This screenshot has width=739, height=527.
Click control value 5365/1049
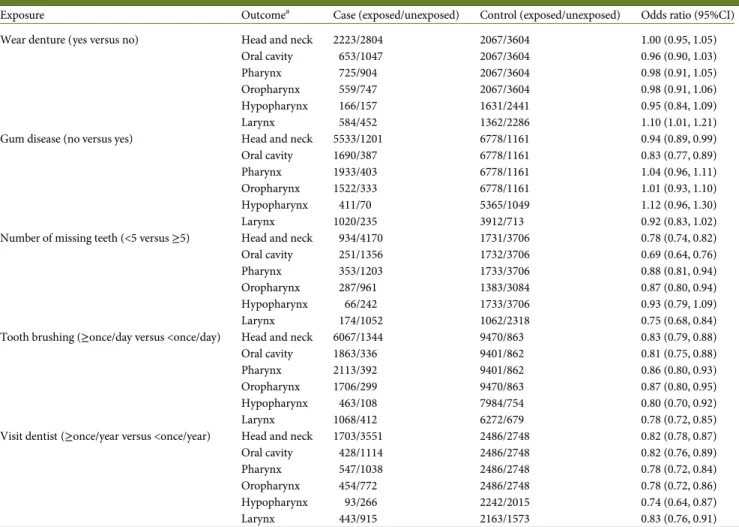tap(505, 205)
